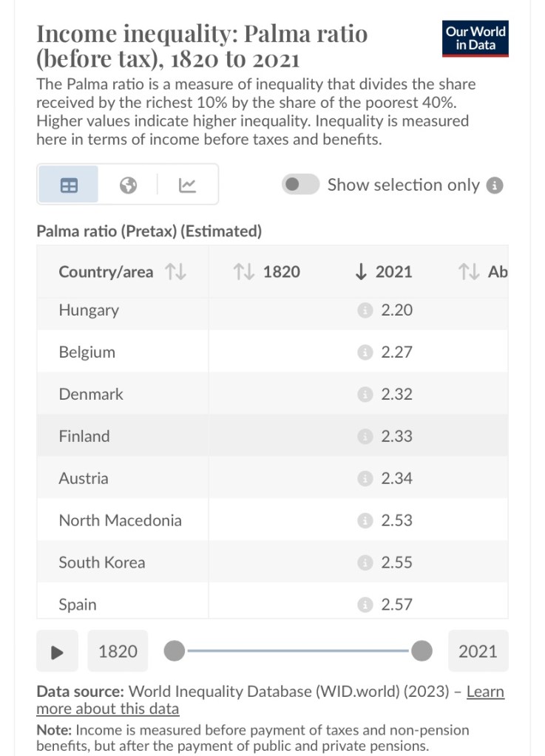545x756 pixels.
Task: Click info icon next to Austria's 2.34
Action: tap(364, 479)
